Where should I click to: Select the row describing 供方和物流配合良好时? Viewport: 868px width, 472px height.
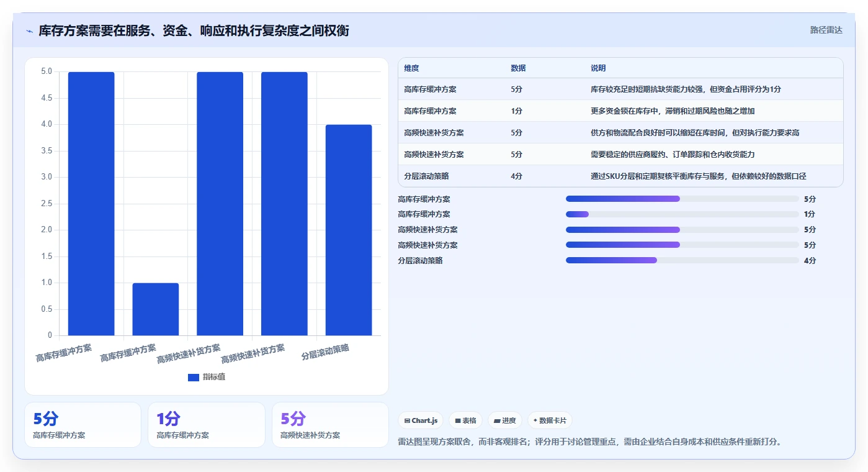coord(620,132)
